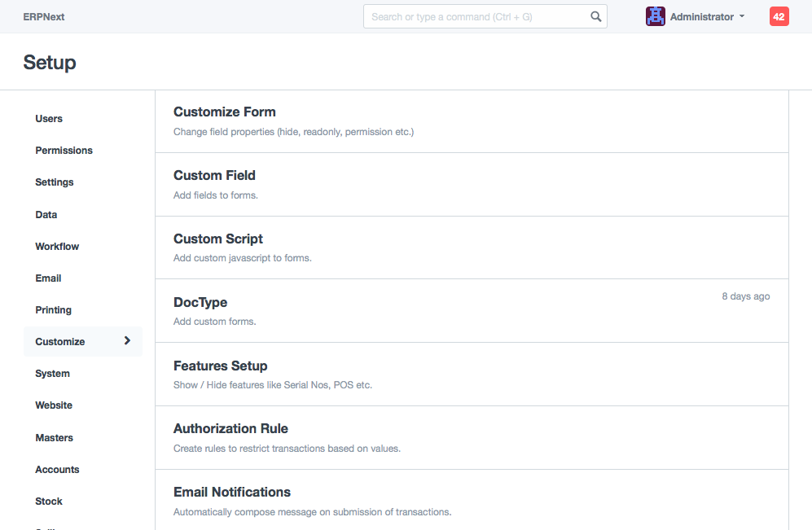
Task: Open Custom Script
Action: (x=218, y=239)
